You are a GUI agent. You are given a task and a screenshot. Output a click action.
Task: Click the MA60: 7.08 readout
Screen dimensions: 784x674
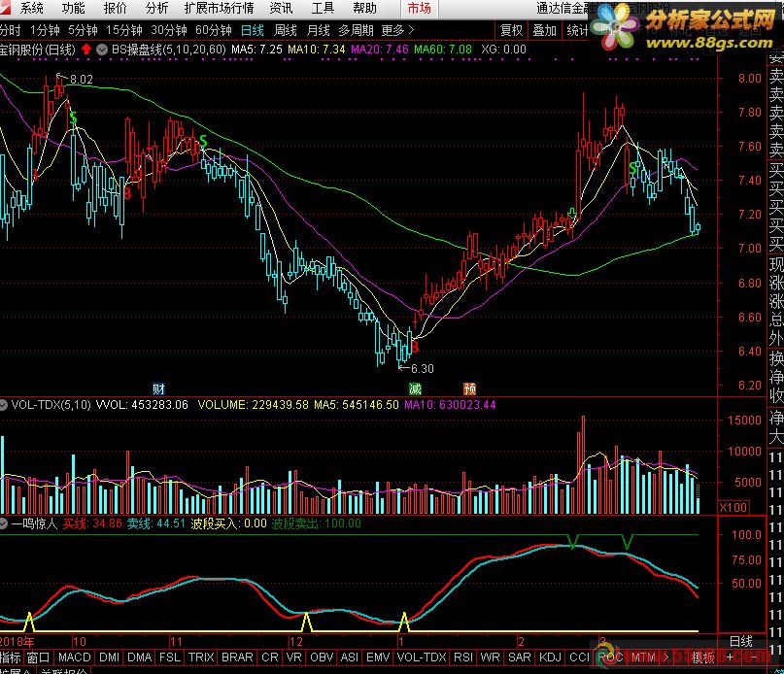point(443,50)
